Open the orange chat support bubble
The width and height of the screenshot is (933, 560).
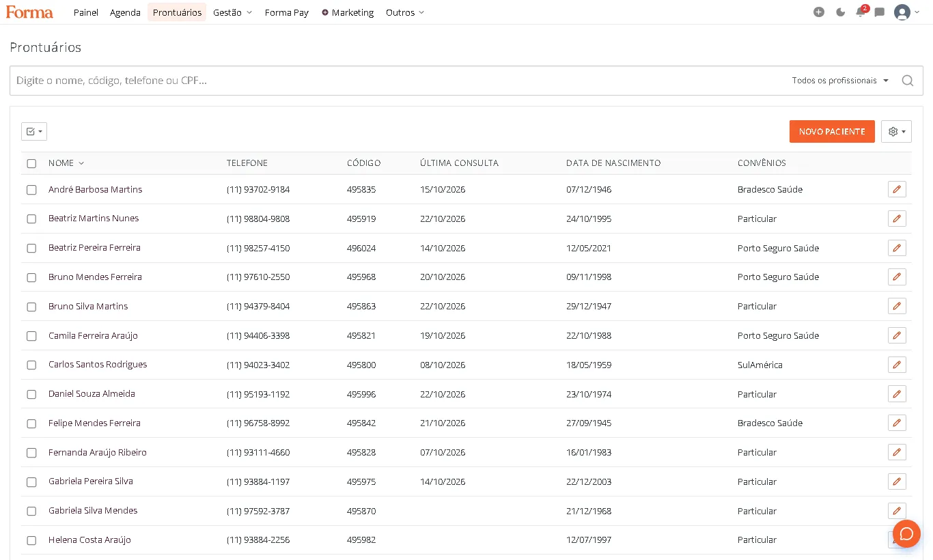tap(907, 533)
